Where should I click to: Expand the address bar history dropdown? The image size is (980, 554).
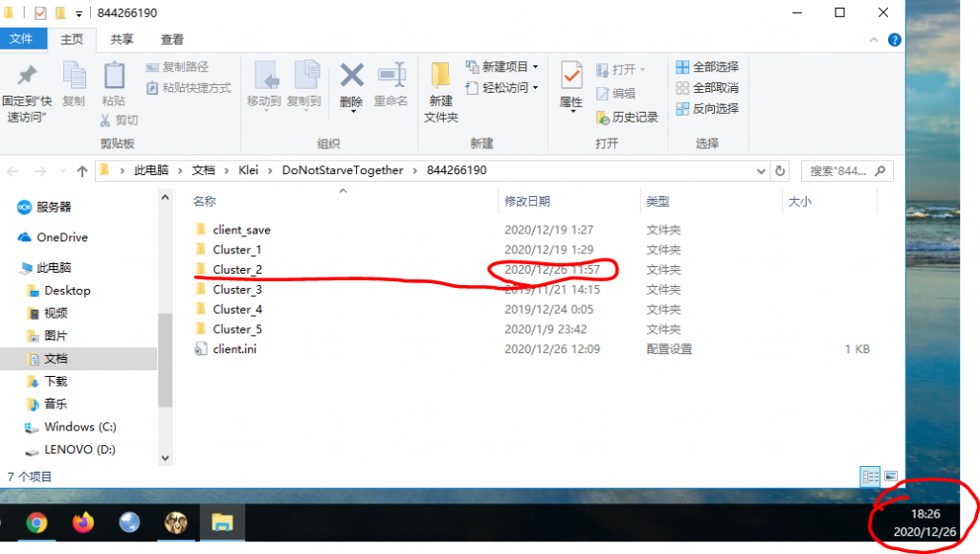pos(761,171)
